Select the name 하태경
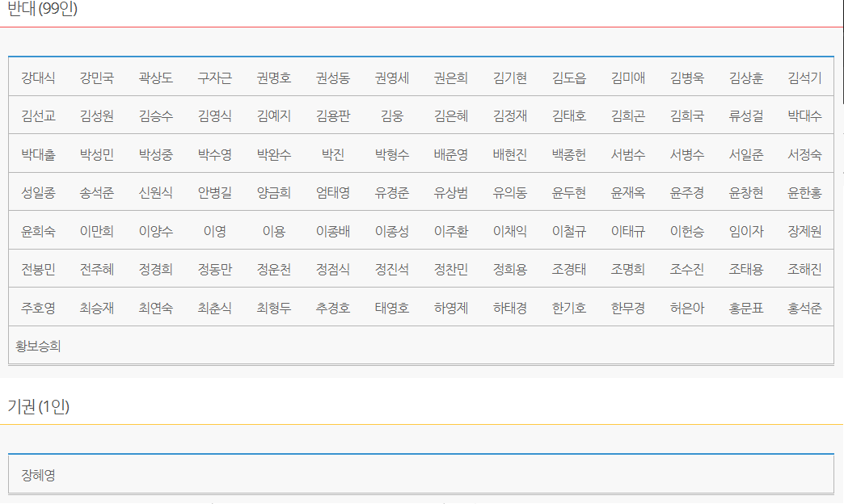Viewport: 844px width, 504px height. tap(510, 309)
